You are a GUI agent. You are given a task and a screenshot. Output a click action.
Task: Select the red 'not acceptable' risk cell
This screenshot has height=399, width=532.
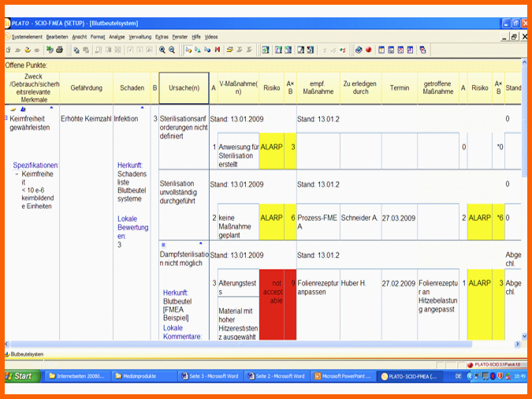pos(271,304)
